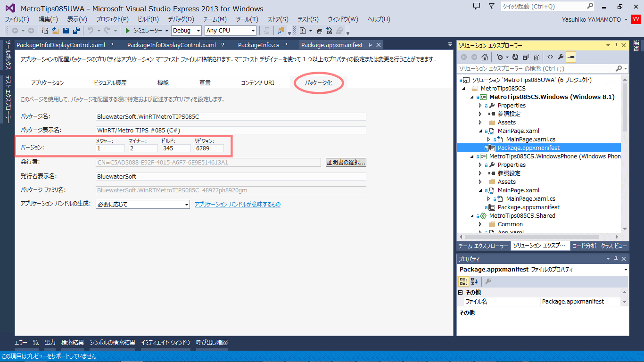This screenshot has height=362, width=644.
Task: Switch to the 宣言 manifest tab
Action: (205, 82)
